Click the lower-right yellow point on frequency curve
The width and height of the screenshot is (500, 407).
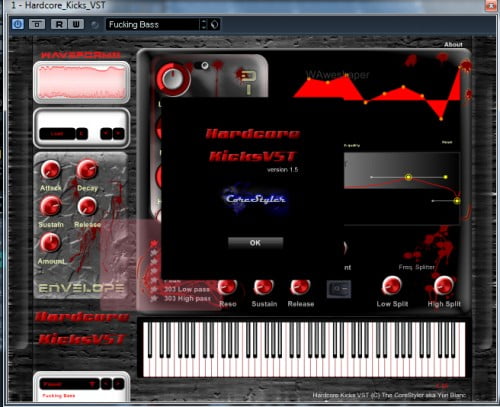[x=457, y=201]
